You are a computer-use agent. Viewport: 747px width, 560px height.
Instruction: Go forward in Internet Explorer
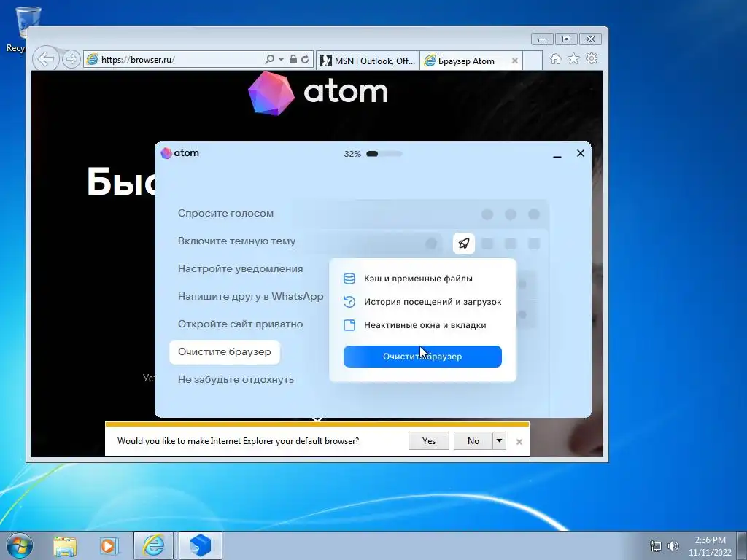click(71, 60)
